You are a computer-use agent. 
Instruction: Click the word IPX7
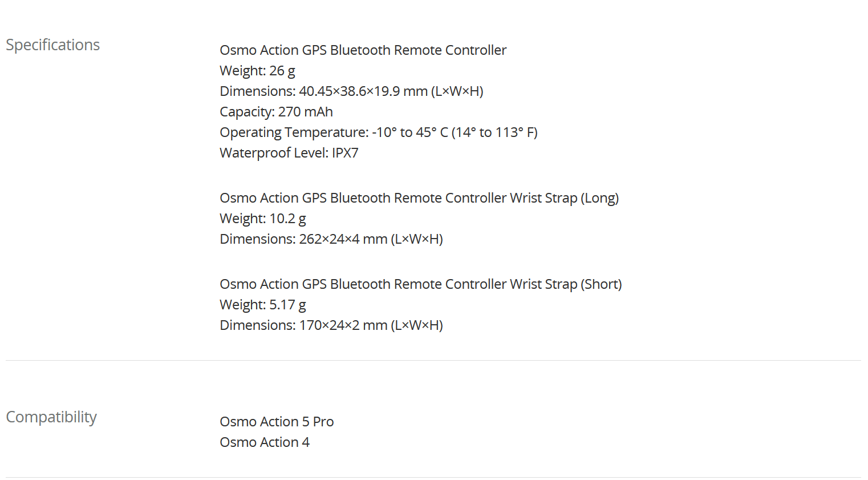tap(345, 153)
